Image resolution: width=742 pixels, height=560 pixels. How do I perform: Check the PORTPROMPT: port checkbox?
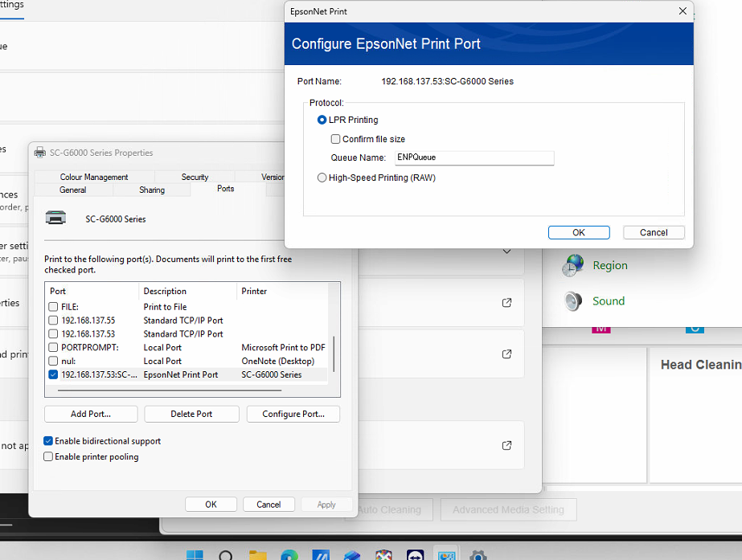tap(53, 347)
